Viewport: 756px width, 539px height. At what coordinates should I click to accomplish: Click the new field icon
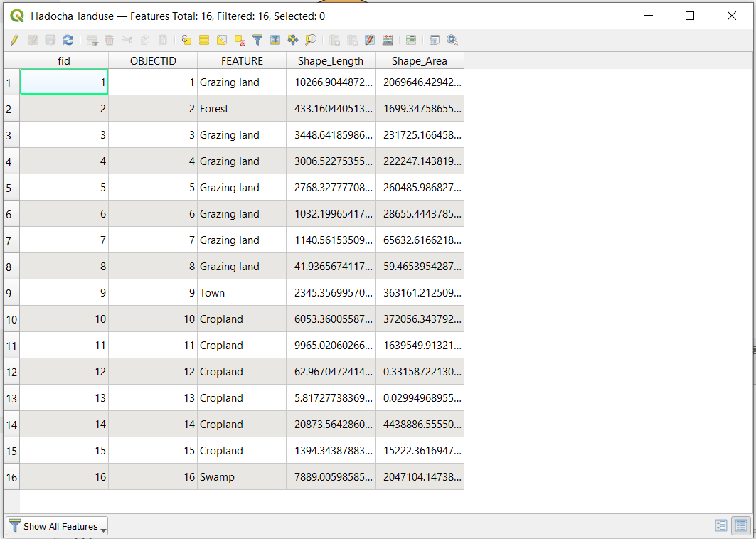coord(334,40)
